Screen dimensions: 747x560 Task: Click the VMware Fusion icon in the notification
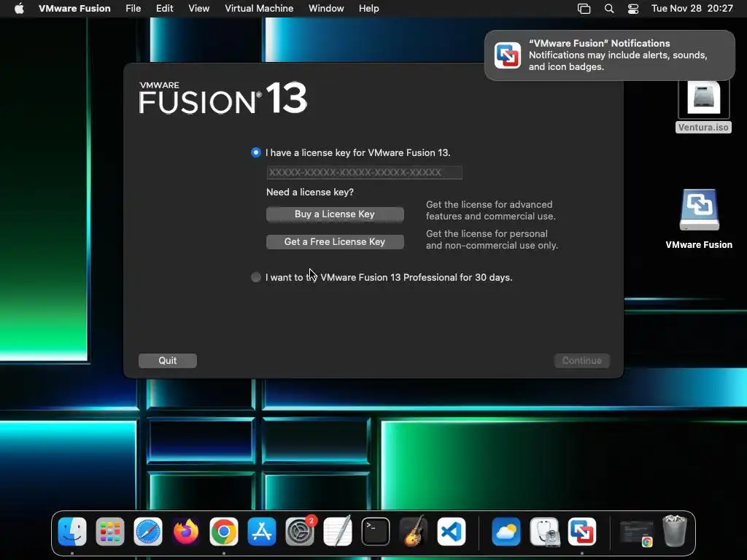(x=508, y=55)
